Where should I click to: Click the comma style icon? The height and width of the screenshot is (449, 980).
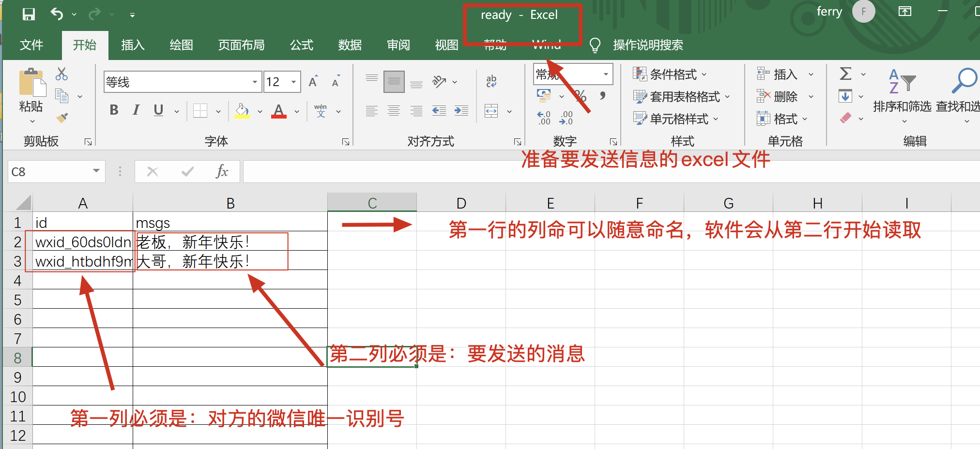[603, 96]
